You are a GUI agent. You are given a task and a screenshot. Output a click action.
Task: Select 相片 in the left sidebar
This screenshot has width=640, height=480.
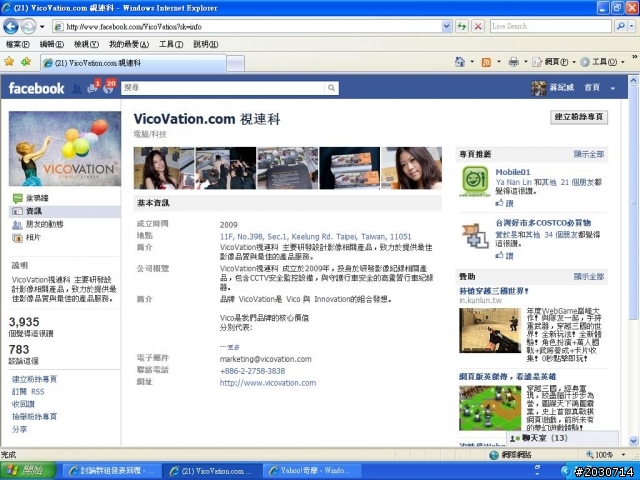pos(27,238)
